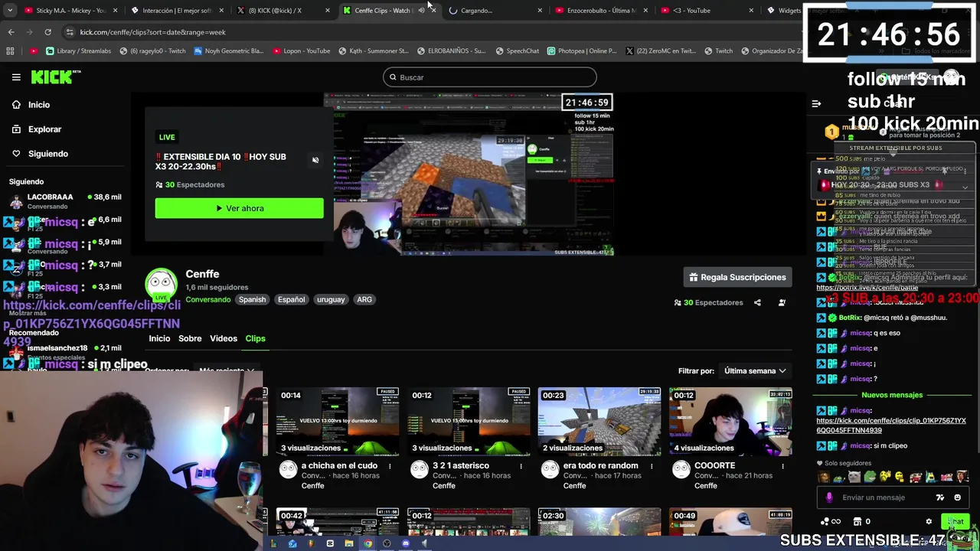Open the Kick hamburger menu
The width and height of the screenshot is (980, 551).
pyautogui.click(x=16, y=77)
